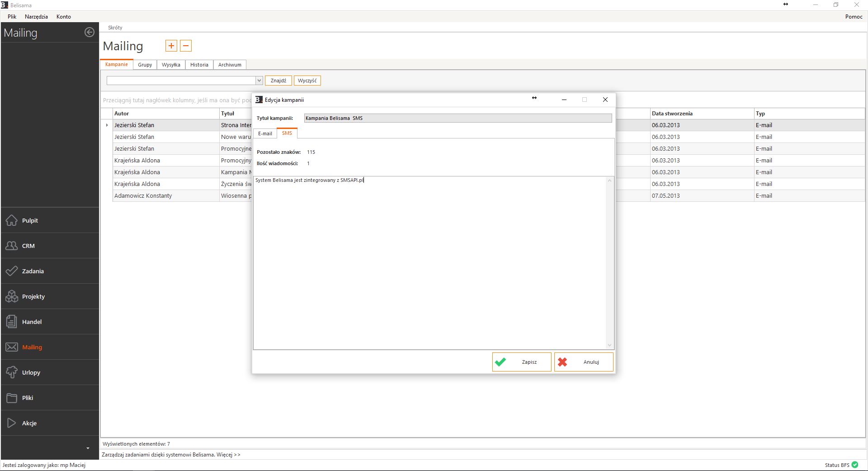Viewport: 868px width, 471px height.
Task: Save campaign with Zapisz button
Action: [522, 362]
